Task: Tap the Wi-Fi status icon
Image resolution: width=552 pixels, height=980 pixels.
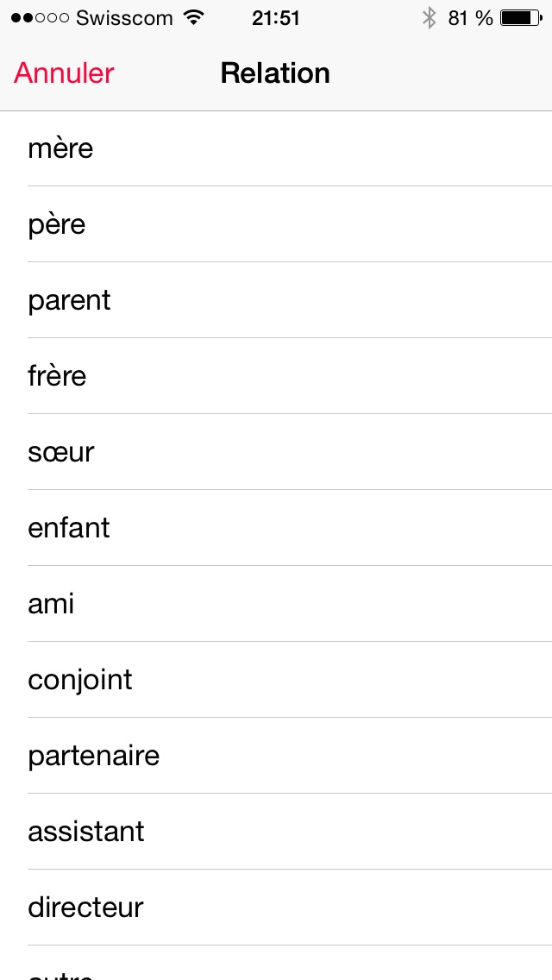Action: (194, 17)
